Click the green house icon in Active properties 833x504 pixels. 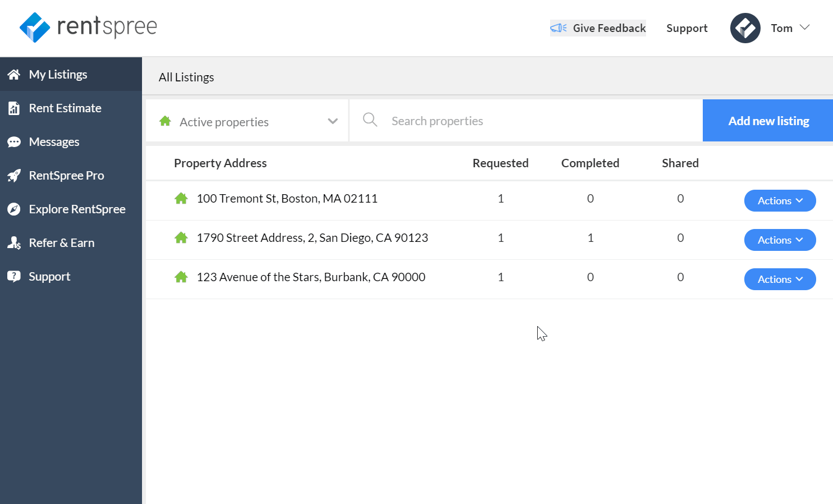[x=165, y=121]
